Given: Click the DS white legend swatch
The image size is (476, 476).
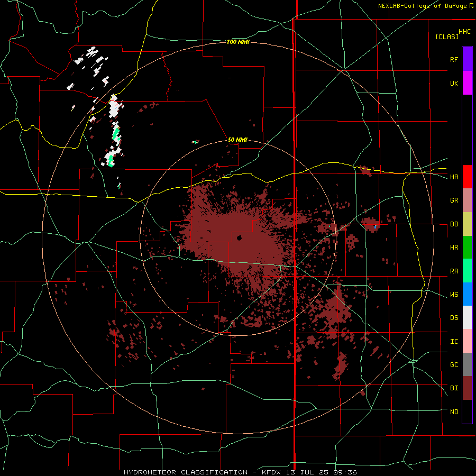Looking at the screenshot, I should click(467, 317).
